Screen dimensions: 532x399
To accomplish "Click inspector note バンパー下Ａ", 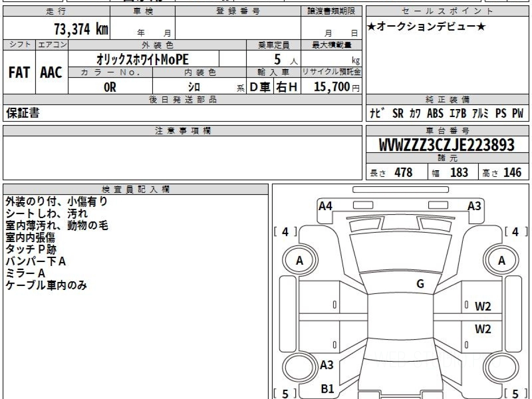I will click(x=36, y=262).
